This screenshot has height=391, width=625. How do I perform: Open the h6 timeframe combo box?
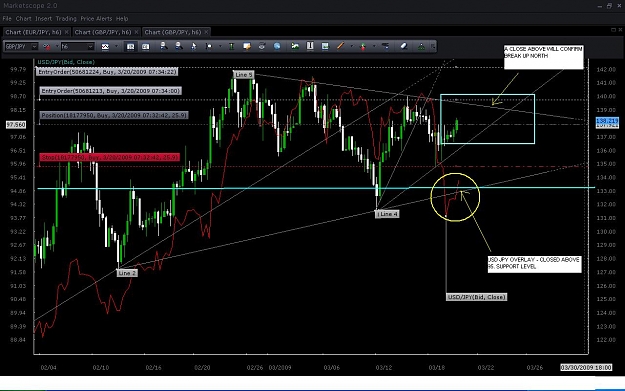[x=77, y=47]
